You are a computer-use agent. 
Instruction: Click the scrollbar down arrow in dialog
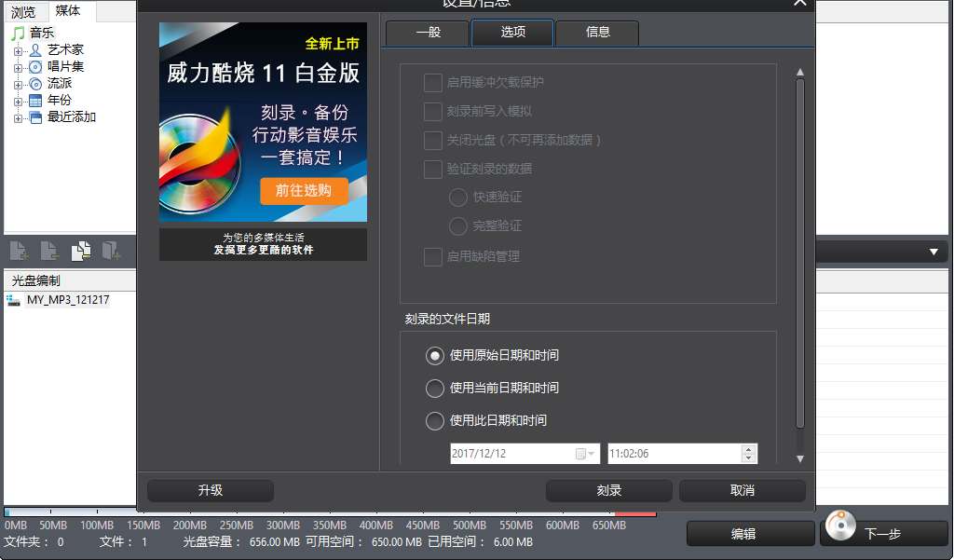pyautogui.click(x=800, y=459)
